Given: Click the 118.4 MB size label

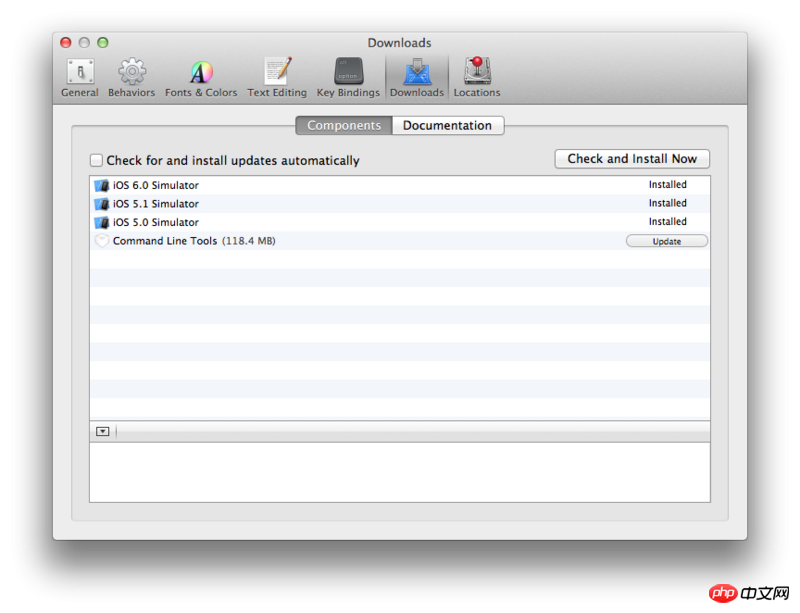Looking at the screenshot, I should (248, 240).
